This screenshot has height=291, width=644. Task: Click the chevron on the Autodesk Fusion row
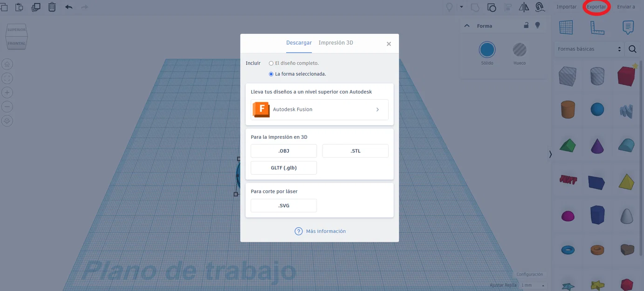(x=377, y=110)
